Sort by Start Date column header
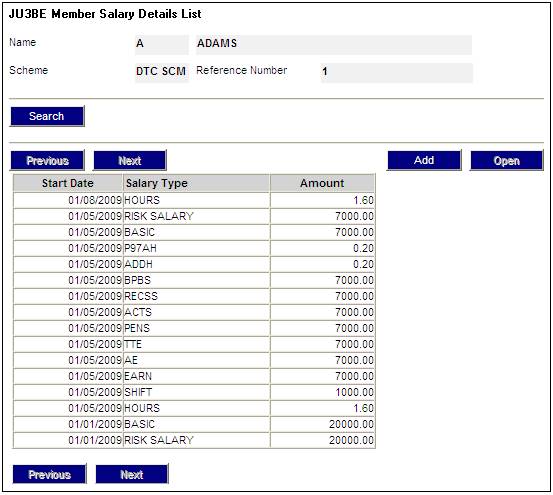The width and height of the screenshot is (553, 495). pyautogui.click(x=68, y=183)
